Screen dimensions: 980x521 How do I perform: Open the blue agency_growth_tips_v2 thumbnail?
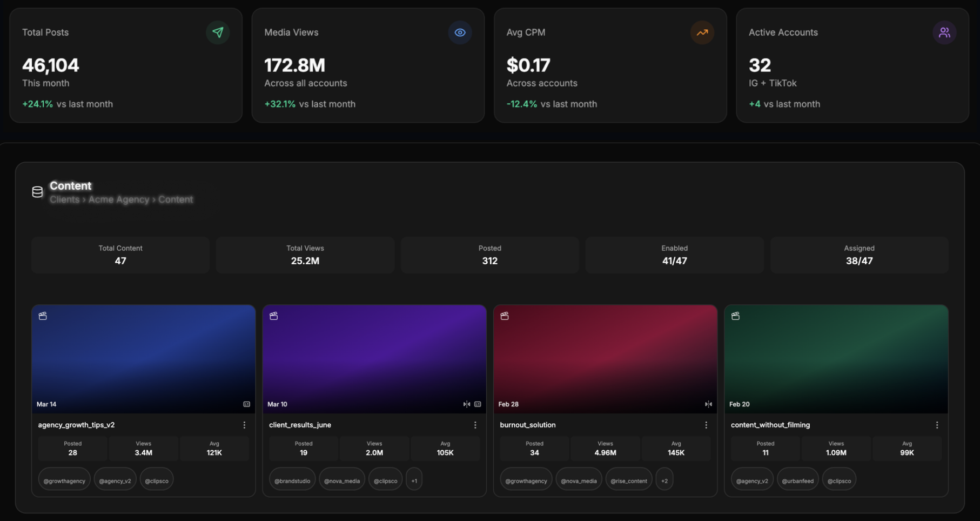[144, 359]
